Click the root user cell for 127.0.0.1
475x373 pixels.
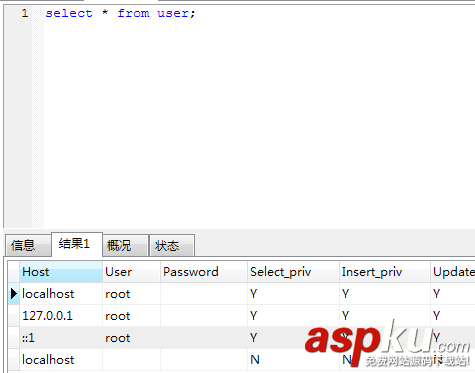(x=131, y=316)
